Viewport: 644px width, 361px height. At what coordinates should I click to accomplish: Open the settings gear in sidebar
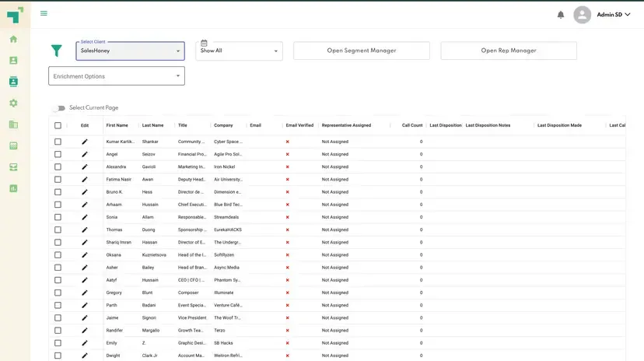[x=13, y=103]
